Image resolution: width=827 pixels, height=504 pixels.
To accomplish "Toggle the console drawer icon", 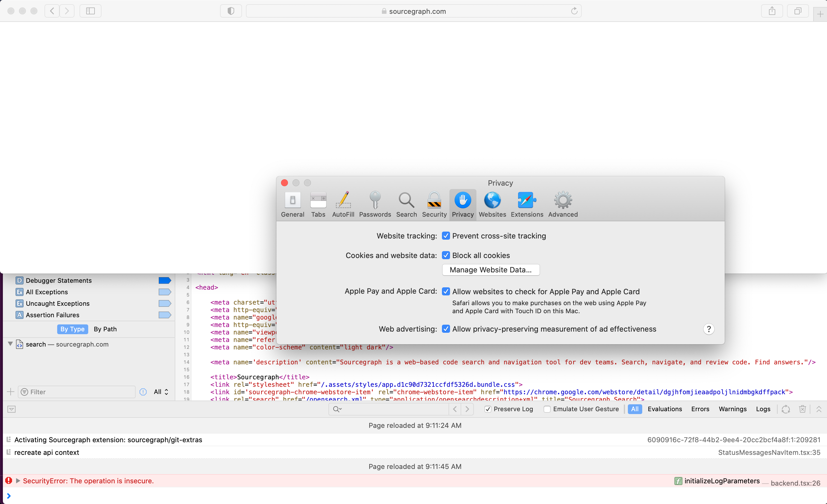I will click(11, 409).
